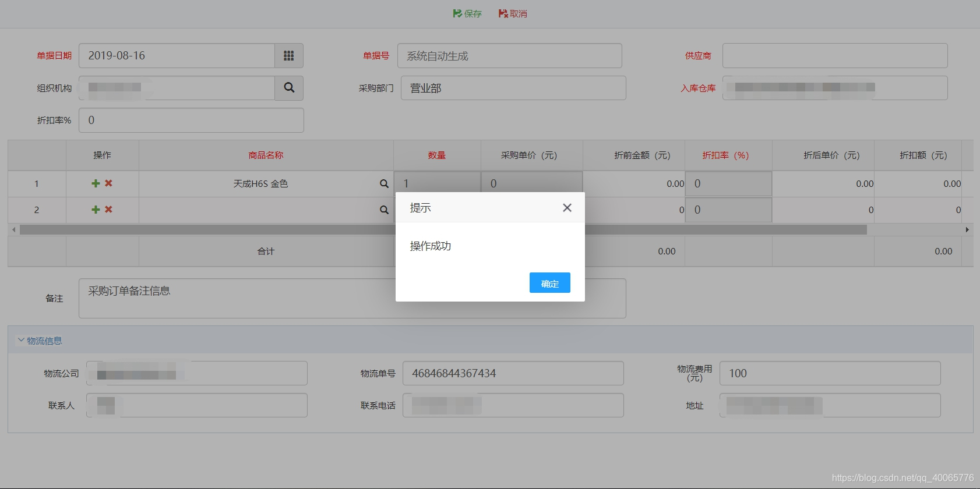The image size is (980, 489).
Task: Click the product search icon in row 2
Action: [384, 210]
